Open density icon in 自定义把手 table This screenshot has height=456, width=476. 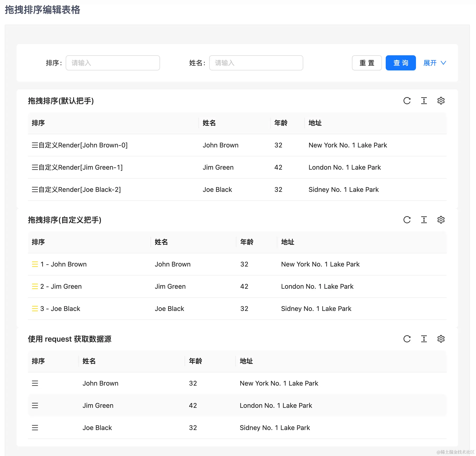(424, 220)
